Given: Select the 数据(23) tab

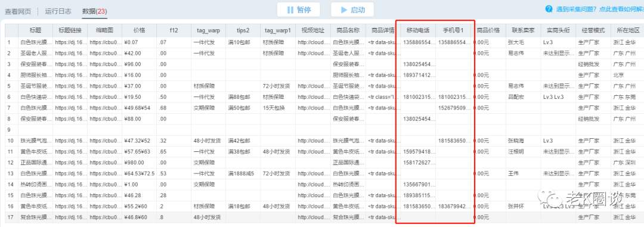Looking at the screenshot, I should 94,11.
